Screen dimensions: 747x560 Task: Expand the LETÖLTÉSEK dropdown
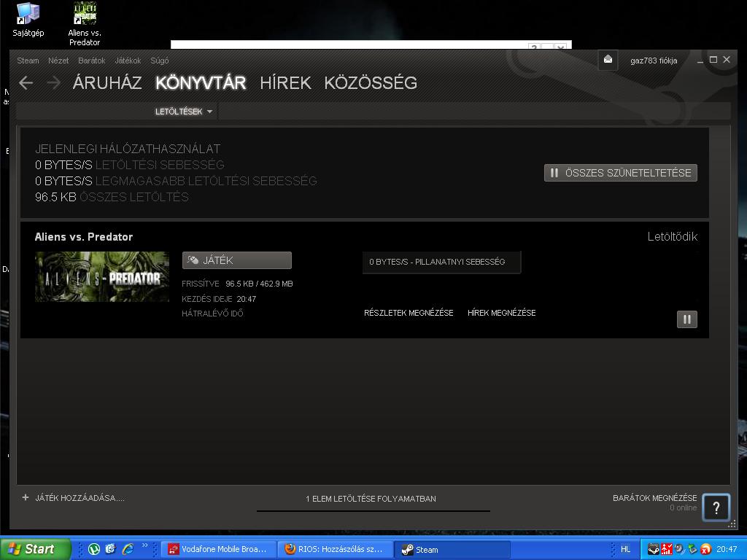coord(183,112)
